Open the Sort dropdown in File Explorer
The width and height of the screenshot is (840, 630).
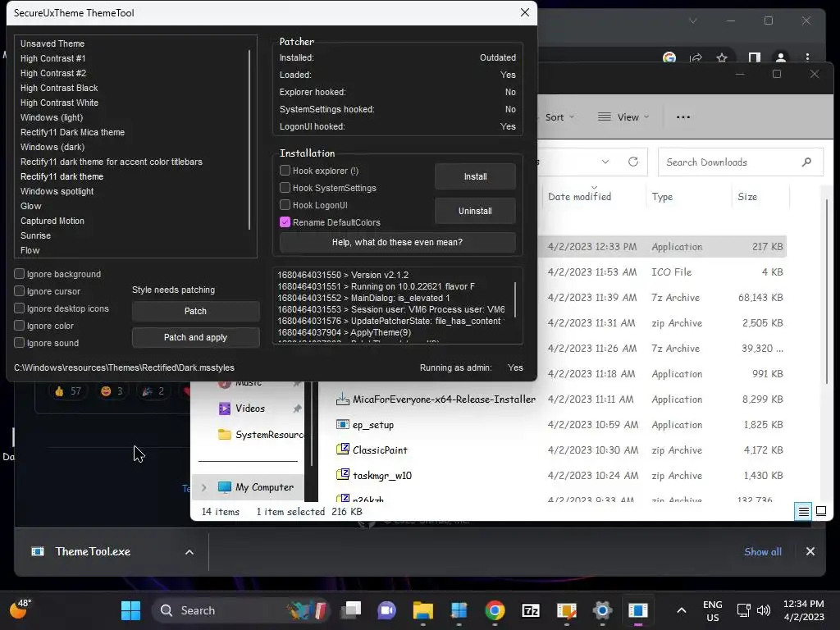pyautogui.click(x=559, y=117)
